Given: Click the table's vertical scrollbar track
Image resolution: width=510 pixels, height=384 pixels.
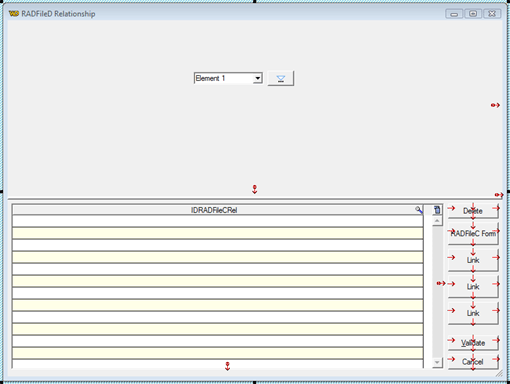Looking at the screenshot, I should [x=437, y=292].
